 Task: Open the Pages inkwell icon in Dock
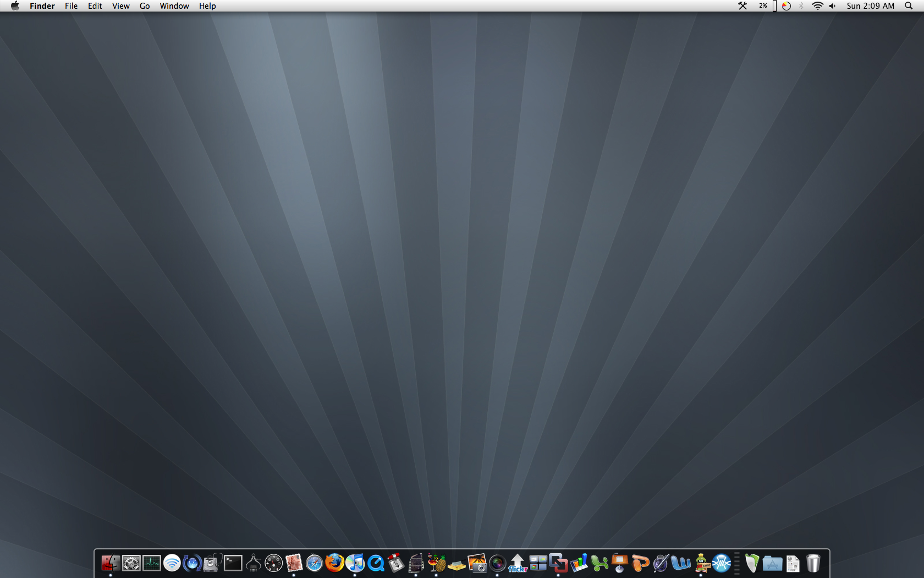click(660, 563)
